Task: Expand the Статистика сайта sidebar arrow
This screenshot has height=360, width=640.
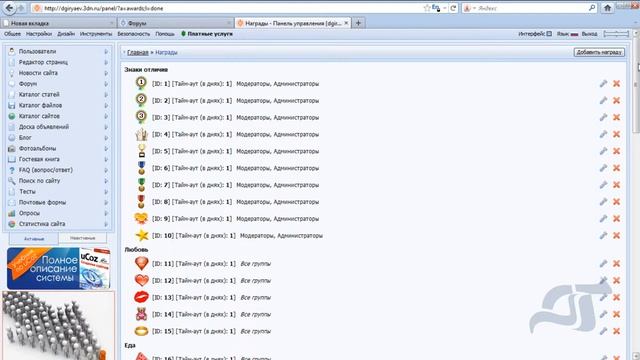Action: point(106,224)
